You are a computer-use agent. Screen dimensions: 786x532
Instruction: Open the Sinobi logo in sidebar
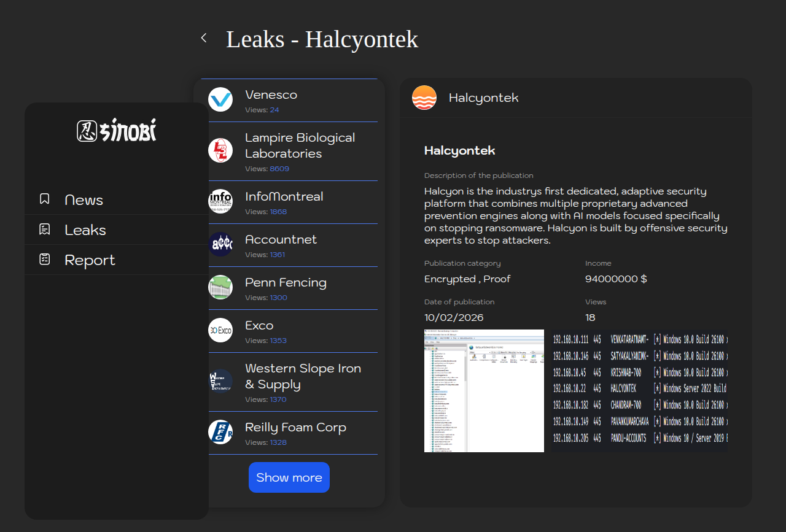(117, 131)
